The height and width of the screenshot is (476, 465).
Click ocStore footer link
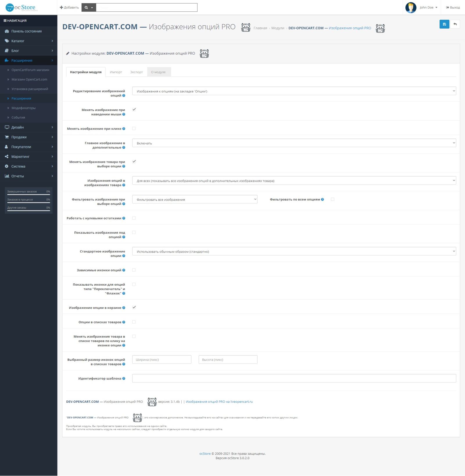[205, 454]
